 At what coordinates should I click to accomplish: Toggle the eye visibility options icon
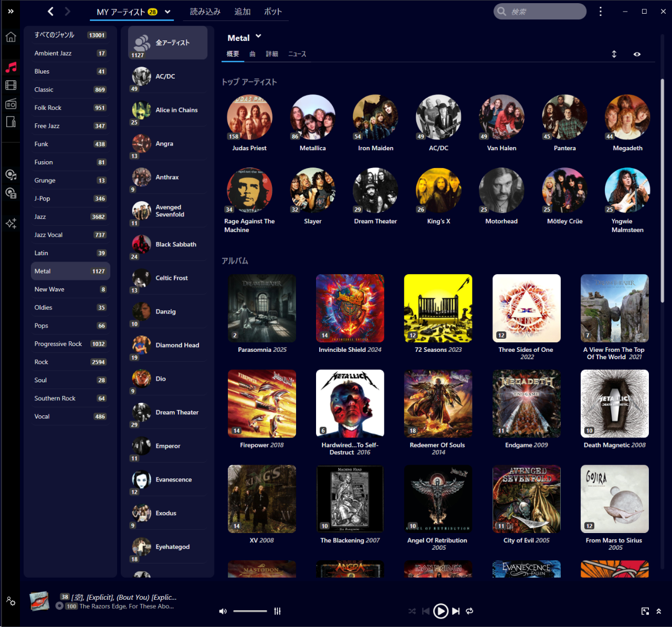[637, 54]
